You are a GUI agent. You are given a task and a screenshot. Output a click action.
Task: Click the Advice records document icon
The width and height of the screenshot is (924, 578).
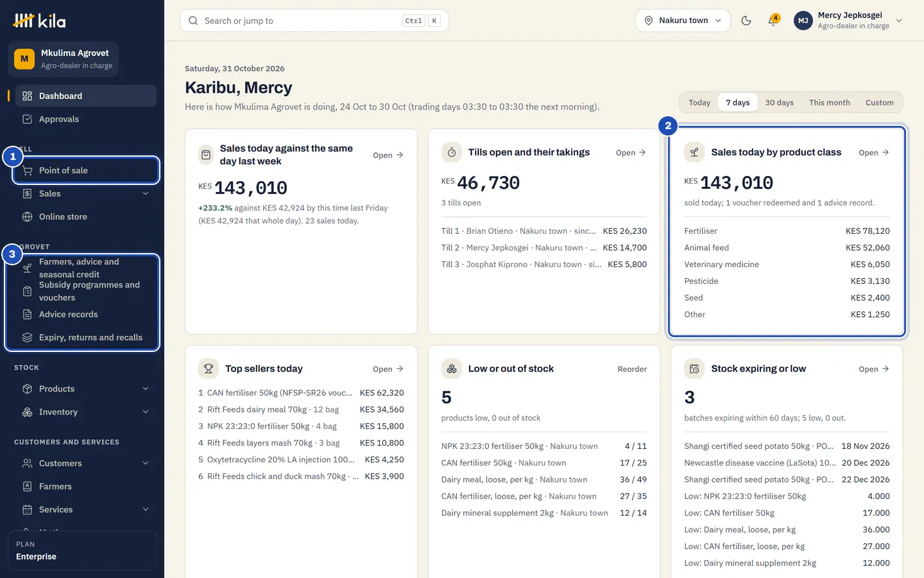[27, 314]
